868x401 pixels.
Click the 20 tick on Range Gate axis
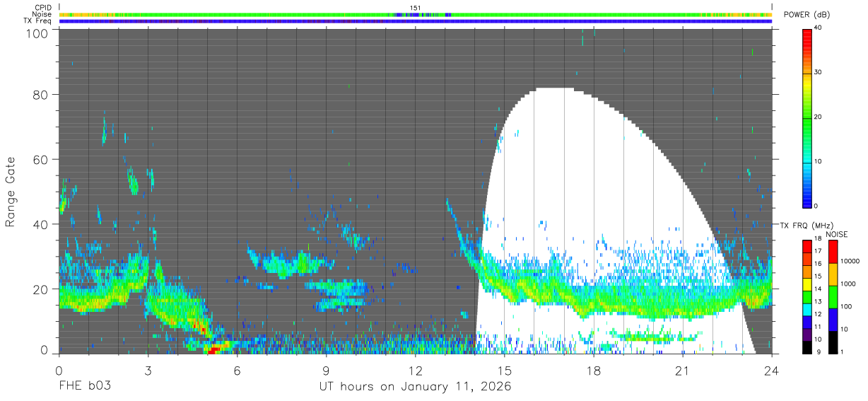coord(40,289)
